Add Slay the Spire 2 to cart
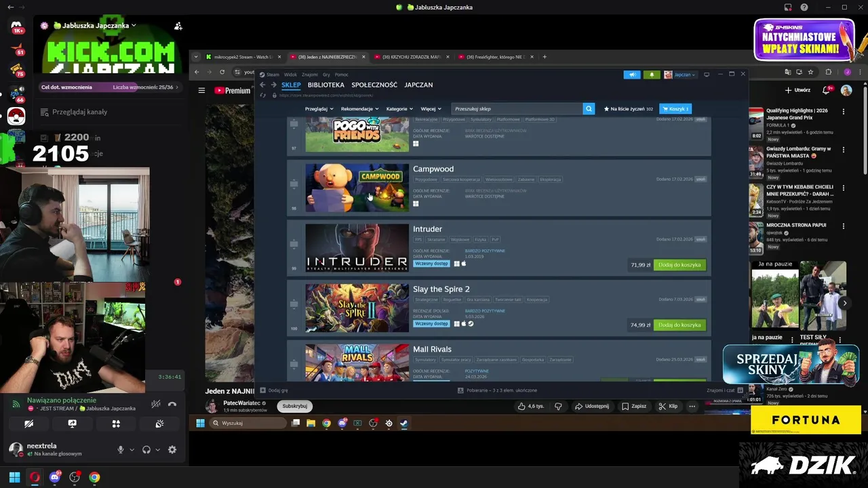Viewport: 868px width, 488px height. coord(679,325)
